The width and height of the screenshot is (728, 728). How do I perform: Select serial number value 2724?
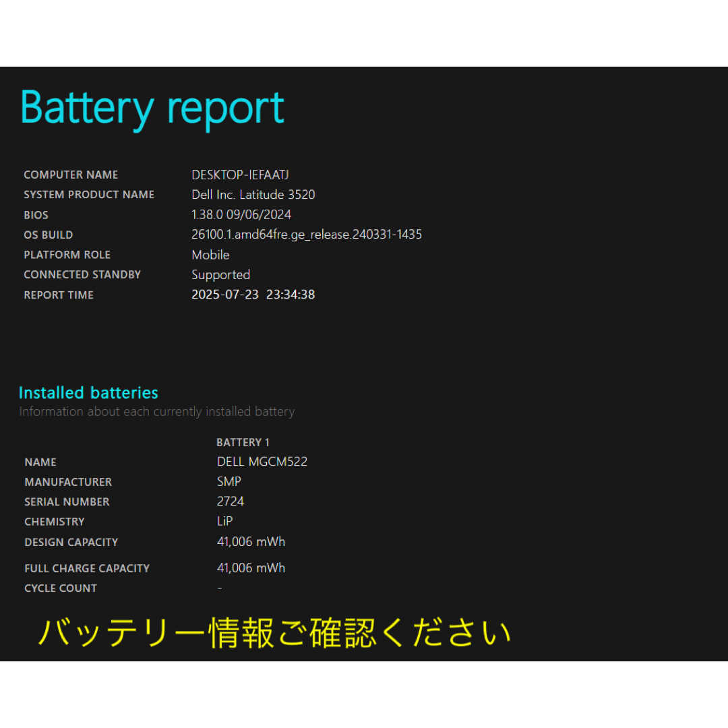click(231, 502)
